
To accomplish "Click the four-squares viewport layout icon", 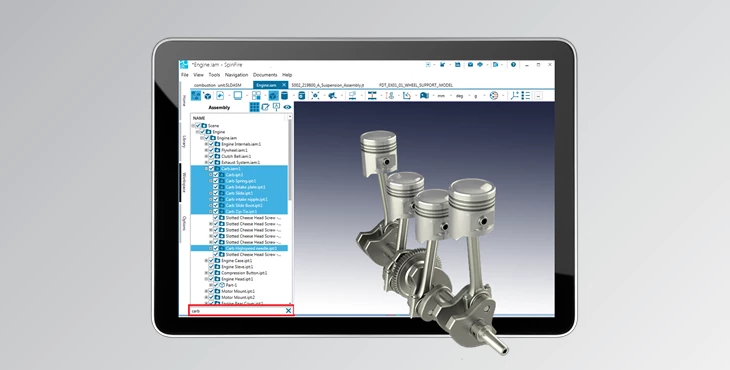I will [256, 95].
